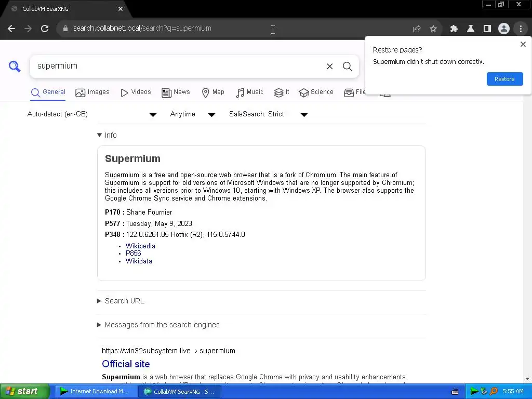Click the Tuesday, May 9, 2023 date
This screenshot has height=399, width=532.
point(159,223)
